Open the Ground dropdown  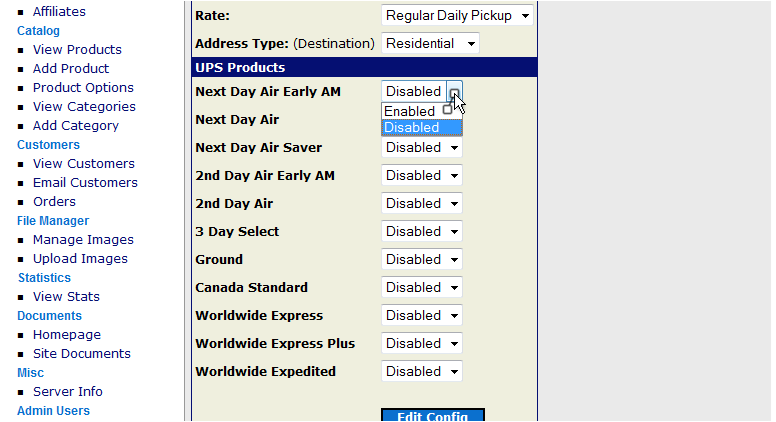[421, 260]
